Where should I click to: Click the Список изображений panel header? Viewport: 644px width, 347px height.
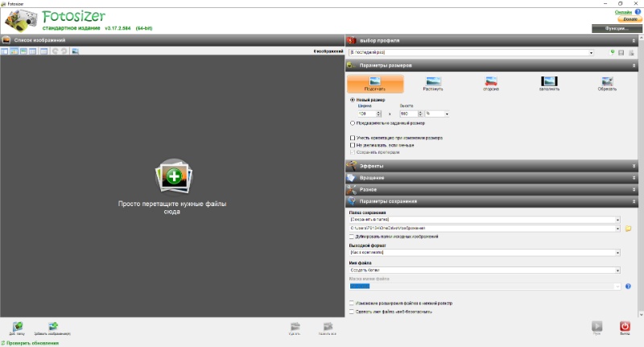(x=172, y=40)
